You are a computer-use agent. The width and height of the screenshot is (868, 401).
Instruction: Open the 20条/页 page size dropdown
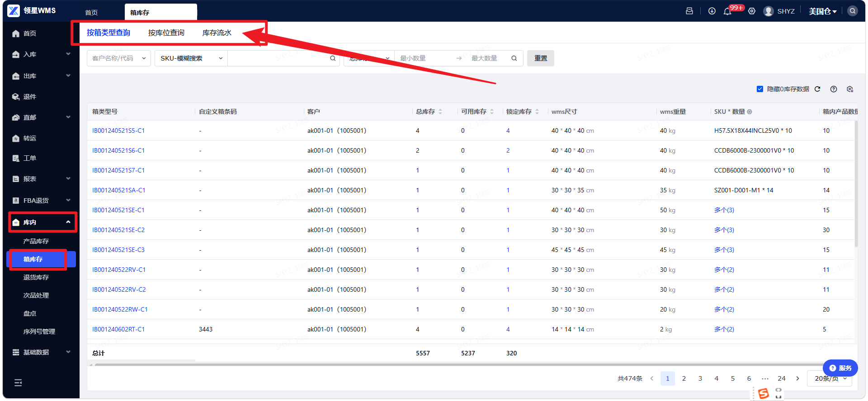tap(830, 378)
